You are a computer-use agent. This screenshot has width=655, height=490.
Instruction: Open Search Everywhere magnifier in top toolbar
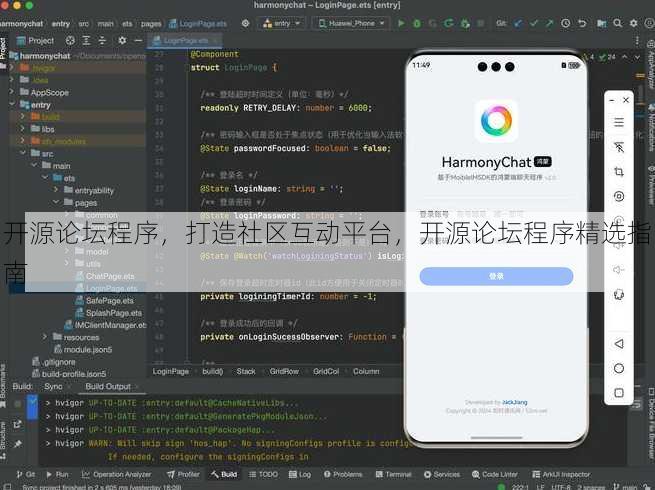click(617, 23)
